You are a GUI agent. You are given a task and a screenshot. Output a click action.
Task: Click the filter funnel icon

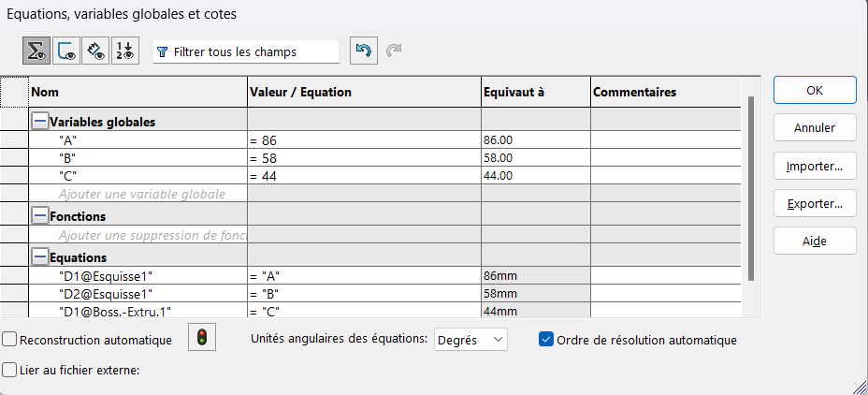click(x=163, y=52)
